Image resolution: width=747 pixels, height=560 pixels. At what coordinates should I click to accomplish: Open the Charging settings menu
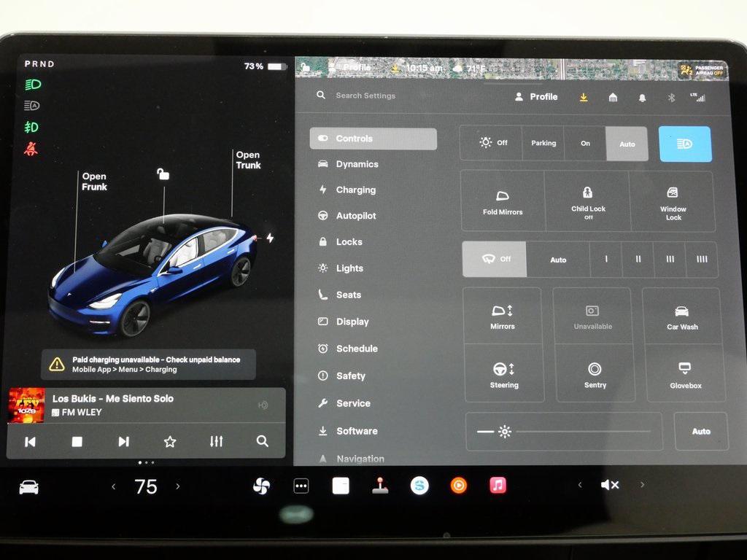(x=355, y=190)
